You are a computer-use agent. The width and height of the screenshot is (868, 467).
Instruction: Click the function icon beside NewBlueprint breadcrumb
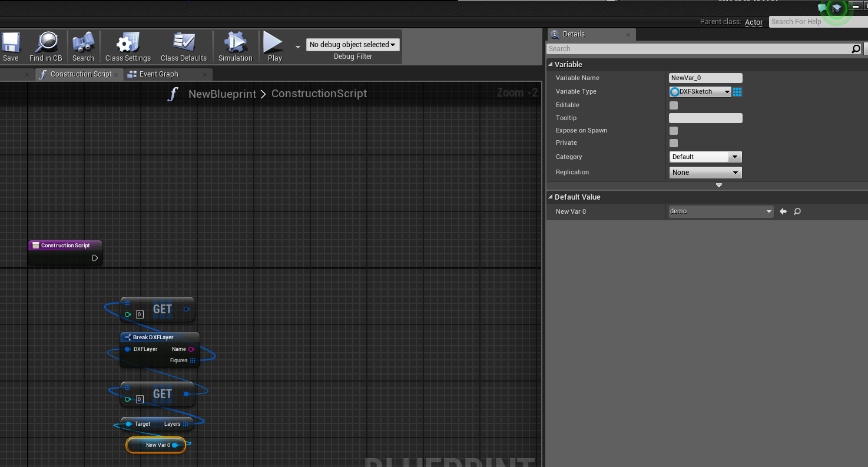[173, 94]
